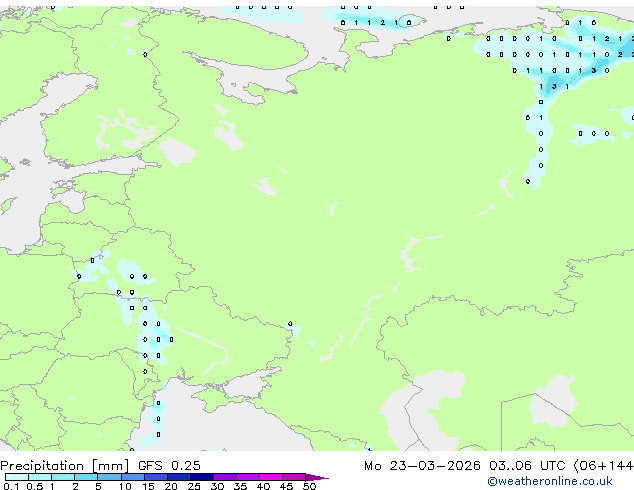Click the '35' legend scale value
The image size is (634, 490).
pyautogui.click(x=240, y=486)
